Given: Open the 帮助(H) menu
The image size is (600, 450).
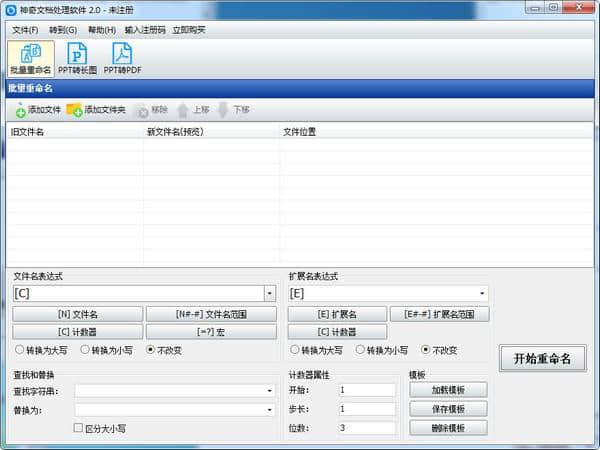Looking at the screenshot, I should pos(101,29).
